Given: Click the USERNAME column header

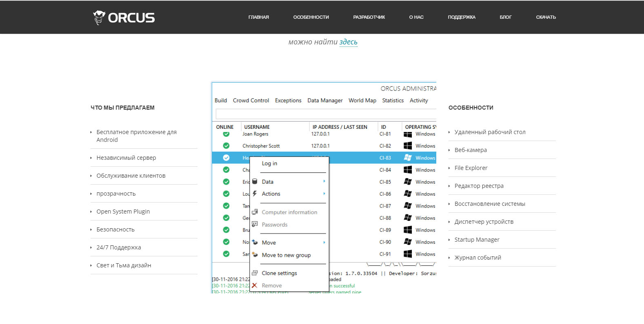Looking at the screenshot, I should click(257, 127).
